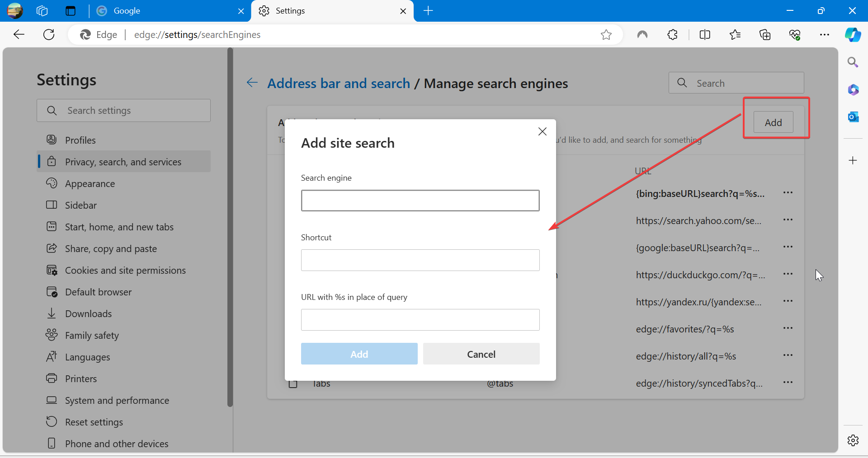Open more actions for the DuckDuckGo row
868x458 pixels.
[788, 274]
